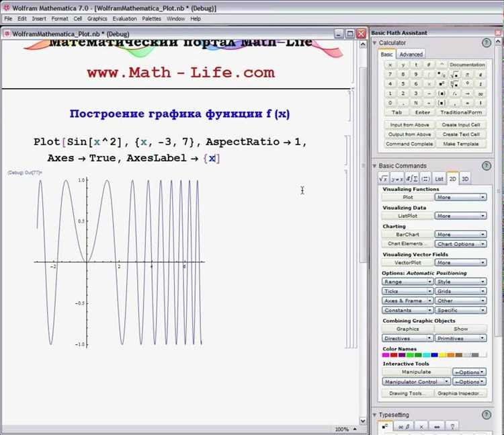
Task: Open the Ticks options dropdown
Action: click(408, 291)
